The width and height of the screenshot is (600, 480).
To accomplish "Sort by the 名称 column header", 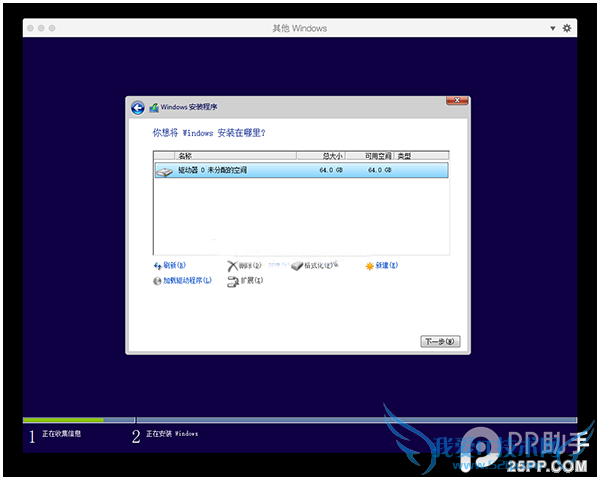I will point(235,156).
